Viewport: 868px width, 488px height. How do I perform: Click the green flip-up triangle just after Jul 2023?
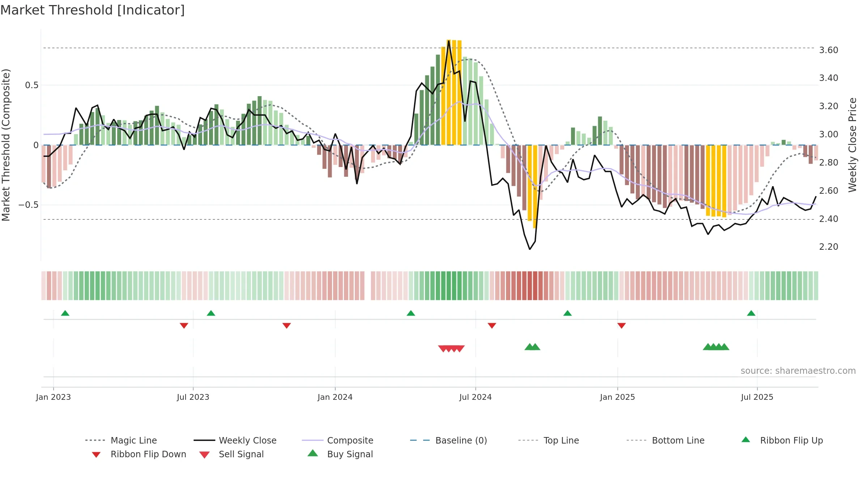(211, 313)
